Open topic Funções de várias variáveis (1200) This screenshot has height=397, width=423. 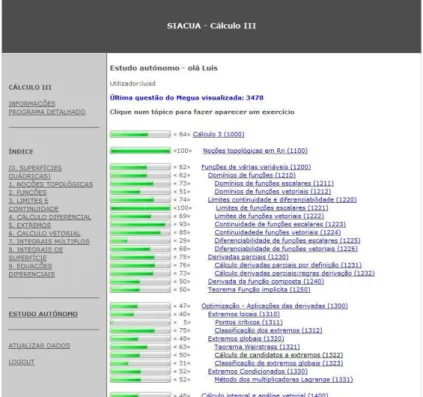click(x=256, y=167)
